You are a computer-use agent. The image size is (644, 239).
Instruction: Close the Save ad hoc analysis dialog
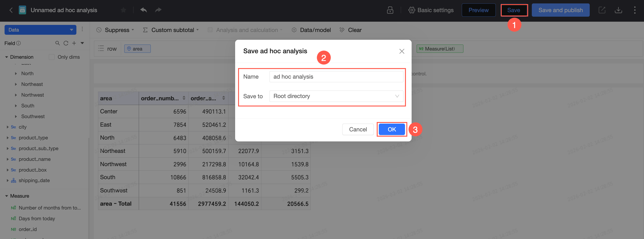402,51
